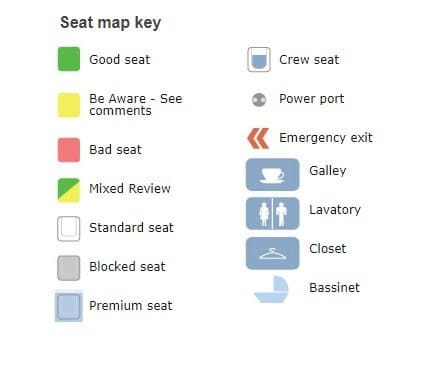Viewport: 428px width, 366px height.
Task: Click the Mixed Review split-color icon
Action: [x=69, y=190]
